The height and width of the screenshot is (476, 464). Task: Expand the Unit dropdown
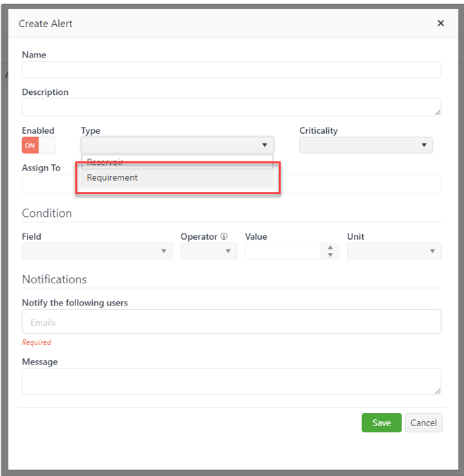[394, 251]
